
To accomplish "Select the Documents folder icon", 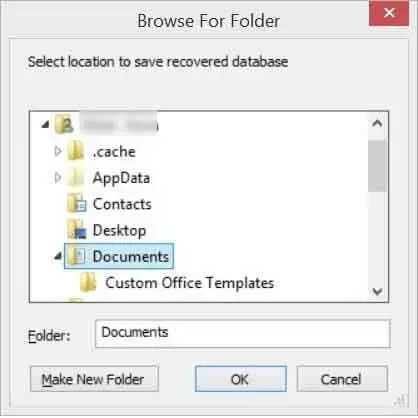I will click(76, 256).
